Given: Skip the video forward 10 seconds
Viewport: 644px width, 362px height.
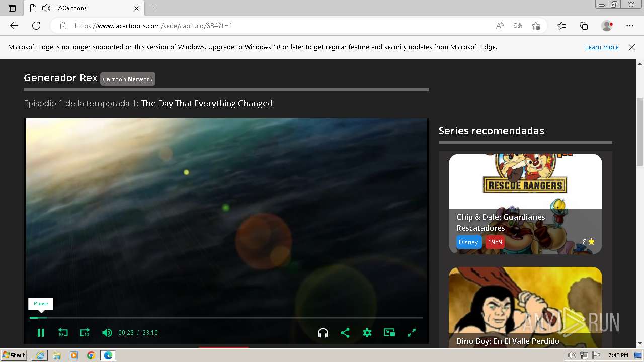Looking at the screenshot, I should coord(85,333).
